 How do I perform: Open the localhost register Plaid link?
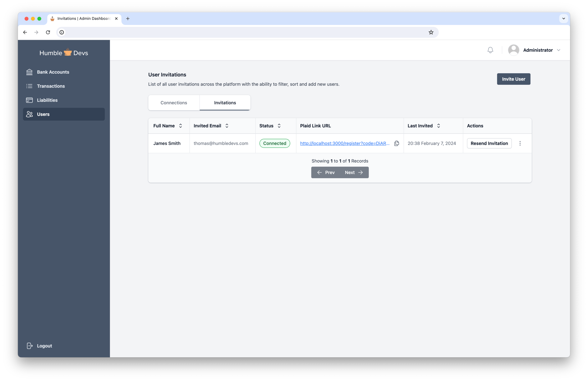[x=345, y=143]
